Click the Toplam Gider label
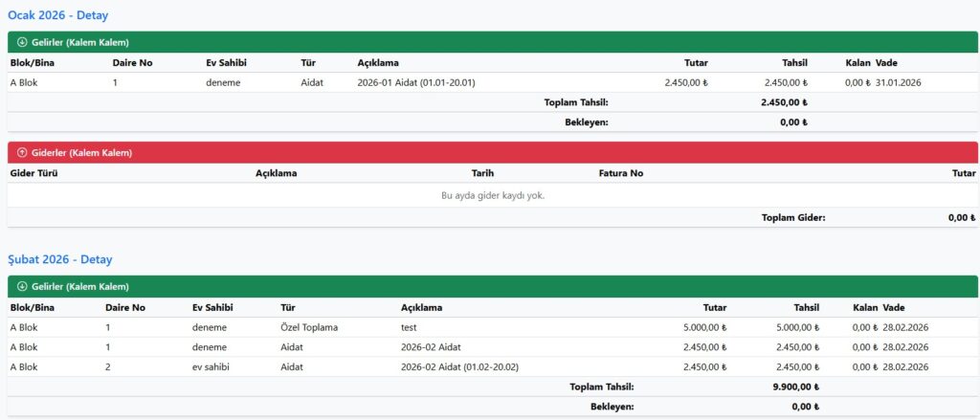 click(792, 217)
